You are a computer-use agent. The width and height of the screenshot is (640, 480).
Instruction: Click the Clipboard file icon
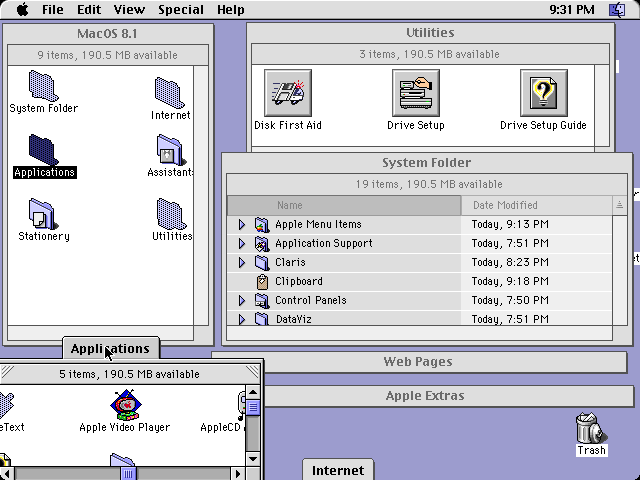(262, 282)
